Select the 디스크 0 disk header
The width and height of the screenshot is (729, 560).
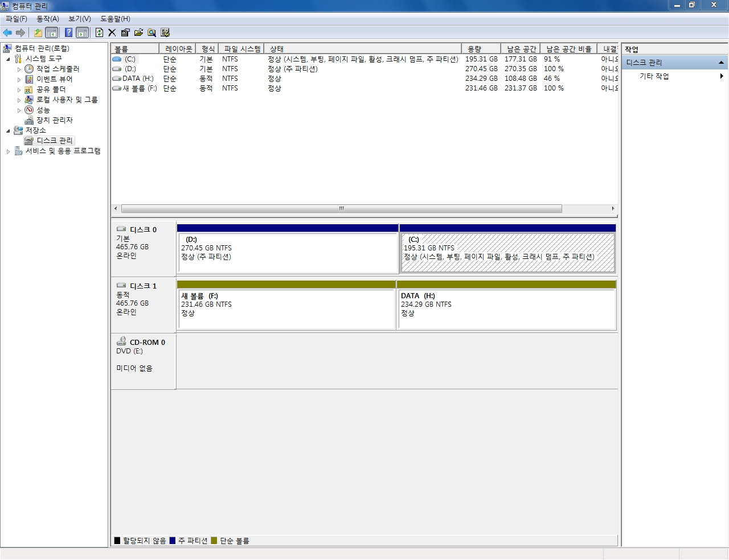coord(144,249)
